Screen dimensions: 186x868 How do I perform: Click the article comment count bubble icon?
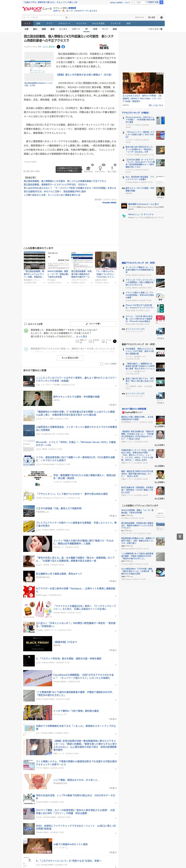pyautogui.click(x=45, y=47)
